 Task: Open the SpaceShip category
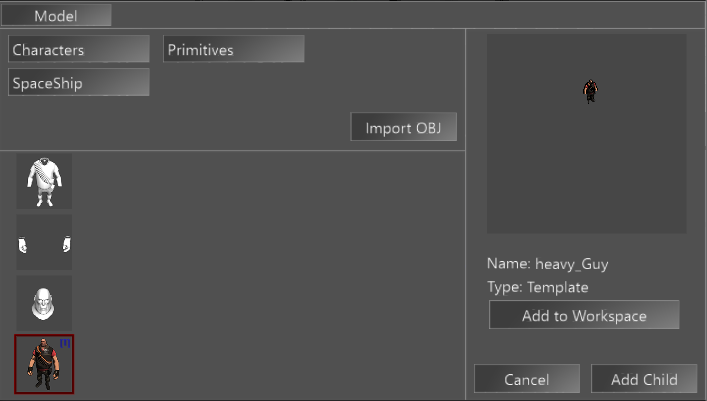(79, 82)
